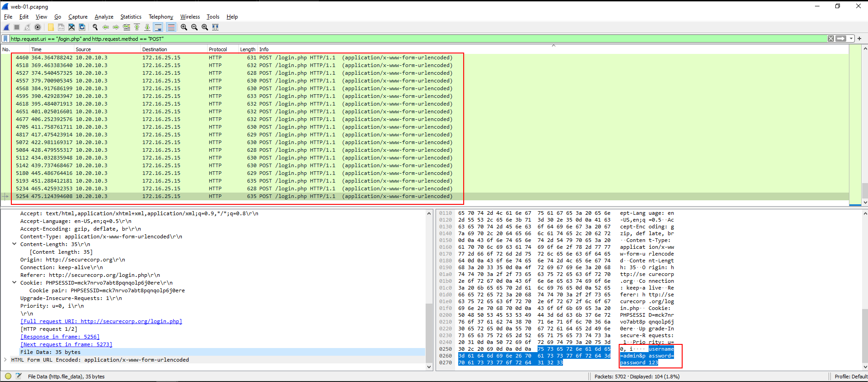Open the Tools menu
Screen dimensions: 868x382
click(213, 17)
